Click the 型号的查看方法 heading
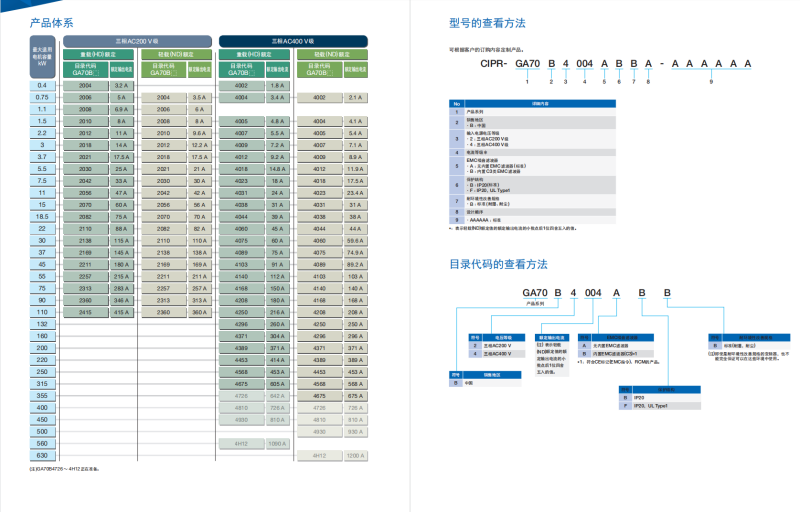The width and height of the screenshot is (800, 512). click(x=487, y=23)
